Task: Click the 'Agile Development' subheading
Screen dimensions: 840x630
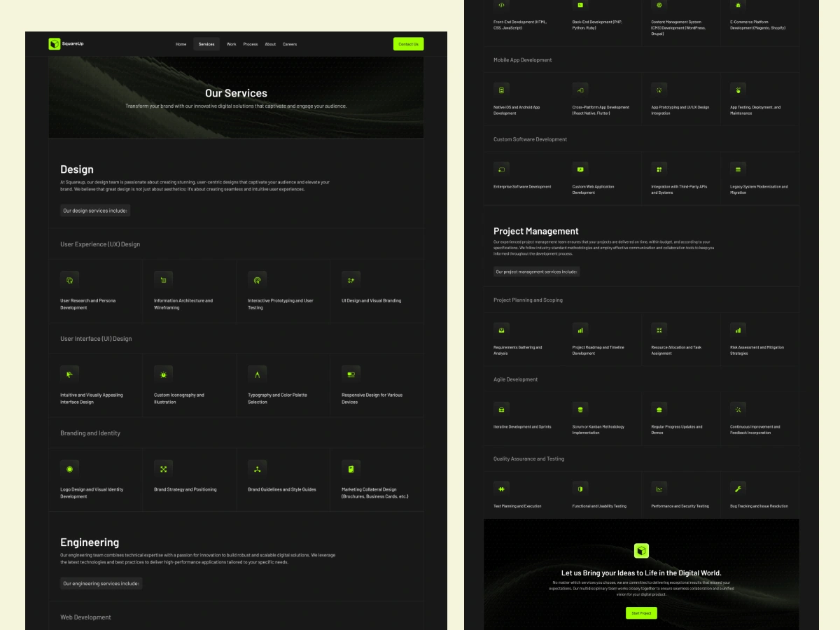Action: click(515, 379)
